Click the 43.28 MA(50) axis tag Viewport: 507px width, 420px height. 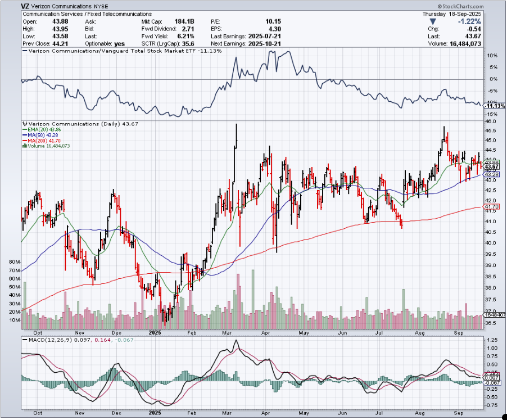492,175
